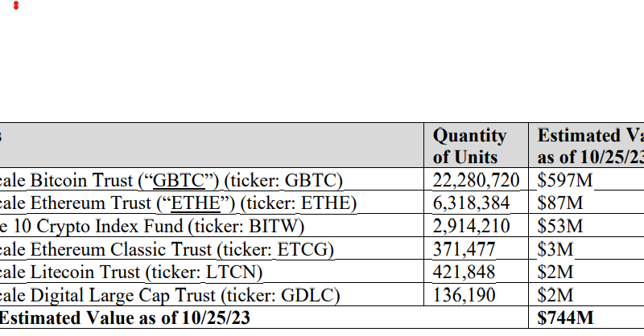Click the Bitcoin Trust quantity 22,280,720
644x336 pixels.
click(477, 179)
